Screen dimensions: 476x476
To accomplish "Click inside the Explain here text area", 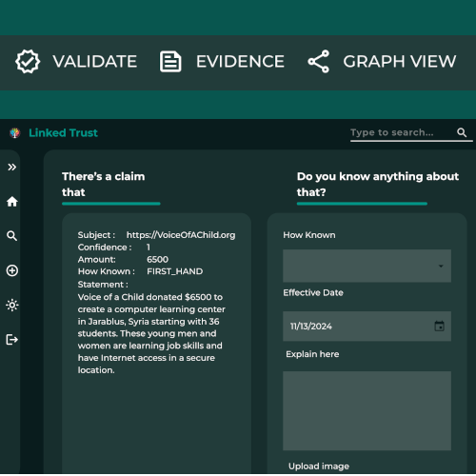I will pos(367,410).
